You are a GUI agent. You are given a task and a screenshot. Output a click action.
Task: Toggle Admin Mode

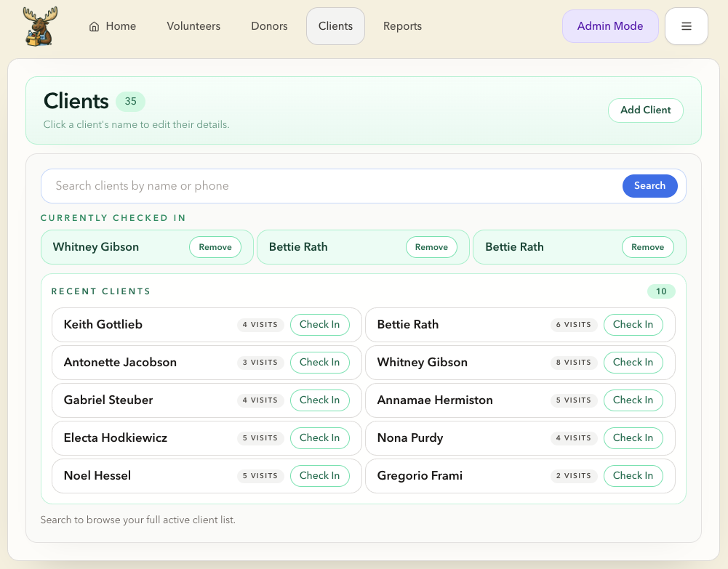click(610, 26)
